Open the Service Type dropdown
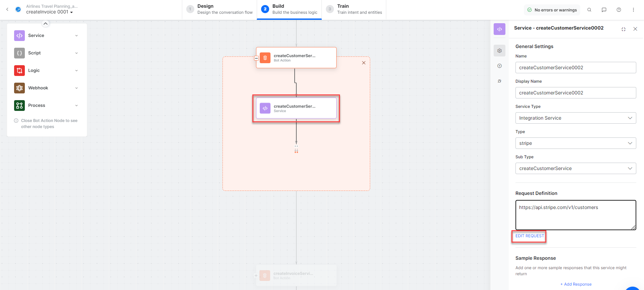The image size is (644, 290). click(x=576, y=118)
